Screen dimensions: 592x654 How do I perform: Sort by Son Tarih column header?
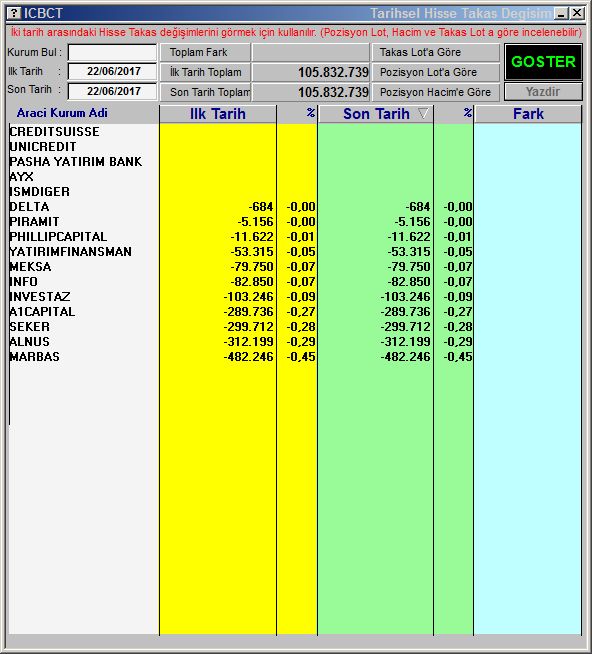(x=375, y=114)
